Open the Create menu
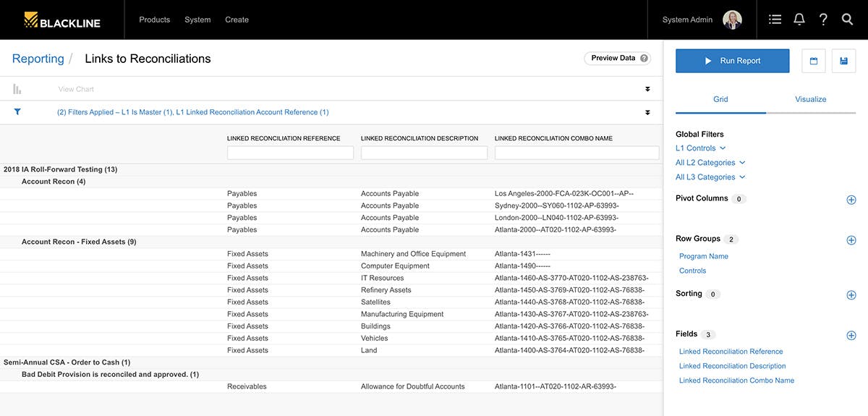This screenshot has width=868, height=416. [x=237, y=20]
